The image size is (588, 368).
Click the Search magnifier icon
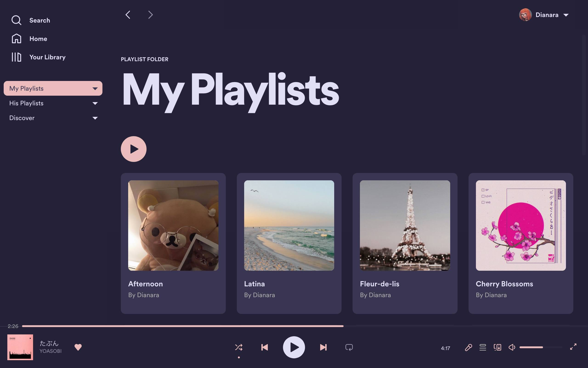[16, 20]
